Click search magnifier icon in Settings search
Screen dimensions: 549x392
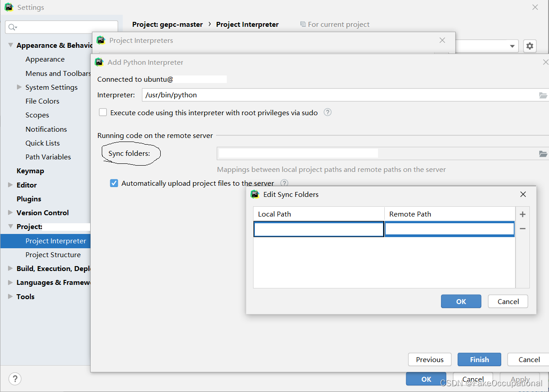point(12,27)
